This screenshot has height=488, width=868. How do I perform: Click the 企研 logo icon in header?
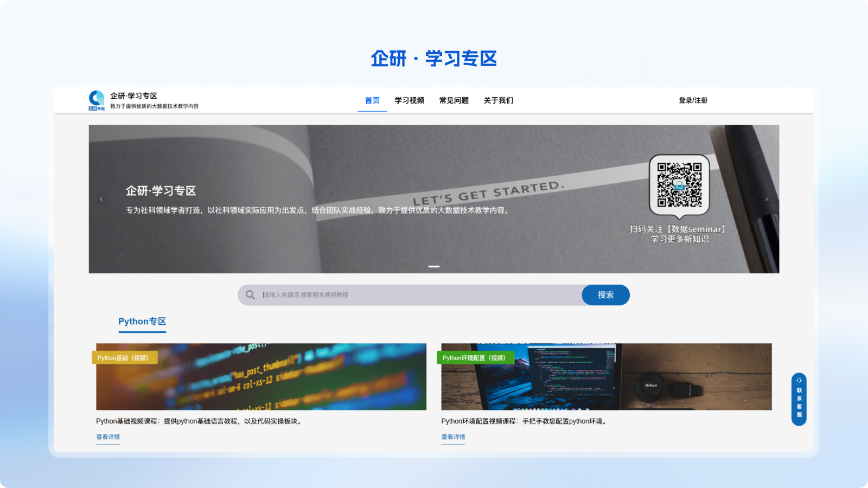point(97,100)
